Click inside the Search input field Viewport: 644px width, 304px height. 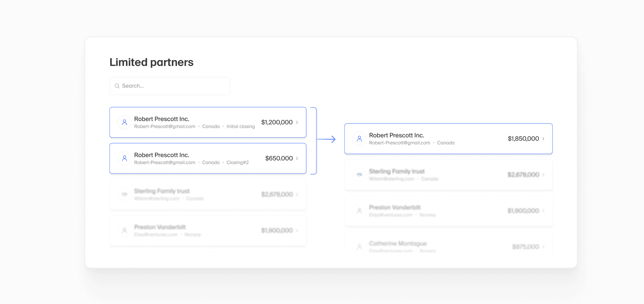click(174, 86)
